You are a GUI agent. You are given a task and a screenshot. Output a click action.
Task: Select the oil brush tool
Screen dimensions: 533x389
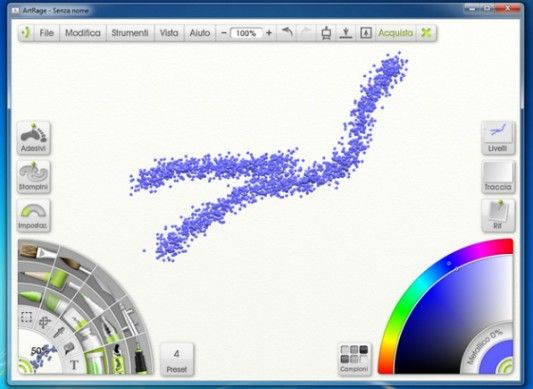click(x=37, y=252)
